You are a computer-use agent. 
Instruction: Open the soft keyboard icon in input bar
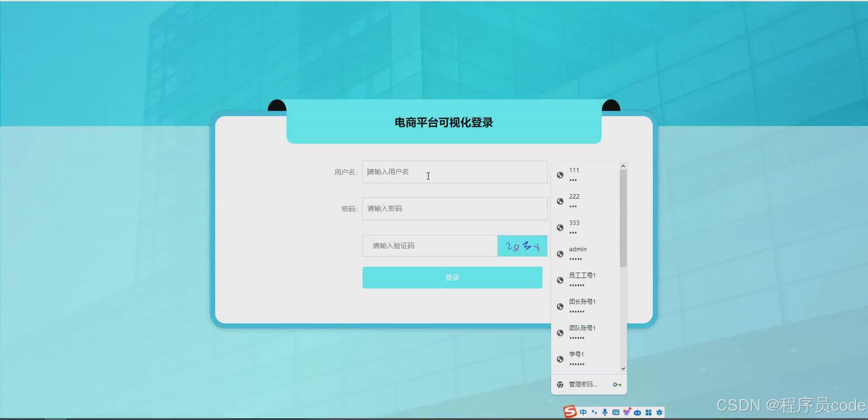pyautogui.click(x=615, y=412)
